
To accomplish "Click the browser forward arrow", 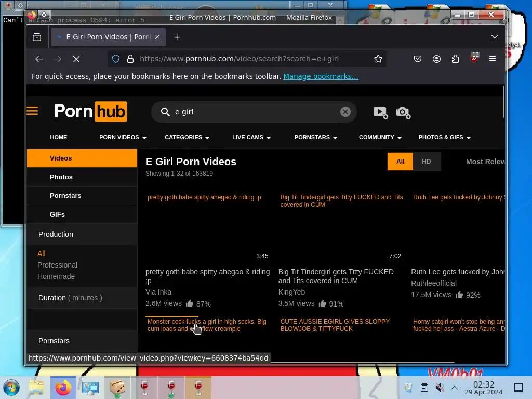I will point(58,59).
